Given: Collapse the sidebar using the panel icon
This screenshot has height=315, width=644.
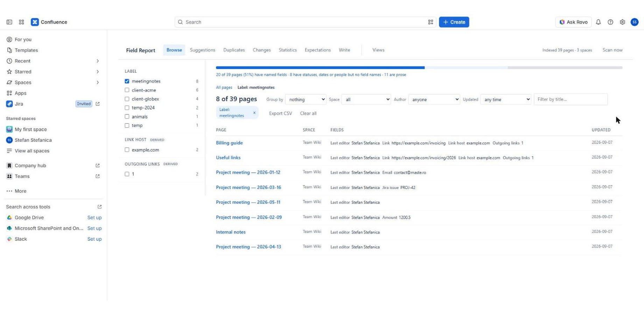Looking at the screenshot, I should 9,22.
